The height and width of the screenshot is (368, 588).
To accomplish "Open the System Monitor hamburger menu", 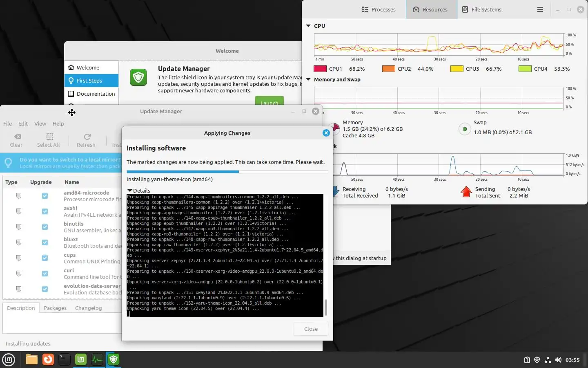I will tap(540, 9).
